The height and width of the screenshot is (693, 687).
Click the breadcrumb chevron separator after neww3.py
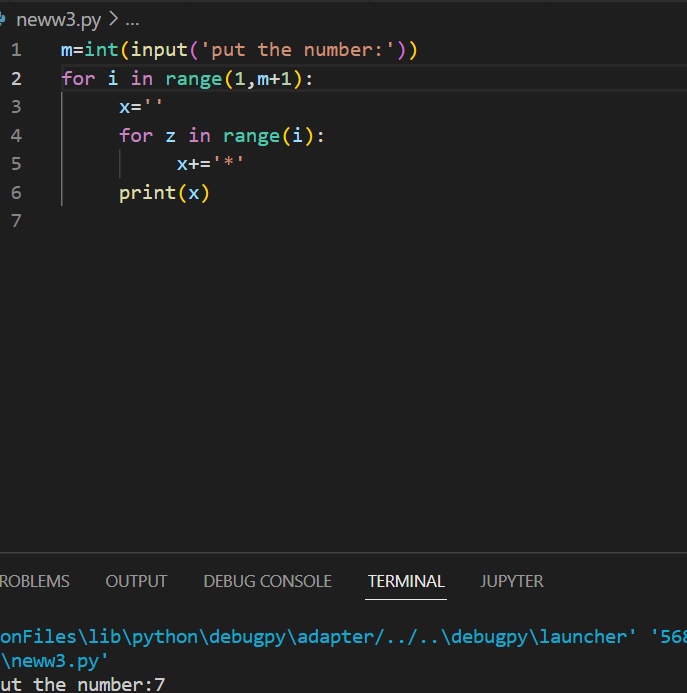(x=112, y=20)
